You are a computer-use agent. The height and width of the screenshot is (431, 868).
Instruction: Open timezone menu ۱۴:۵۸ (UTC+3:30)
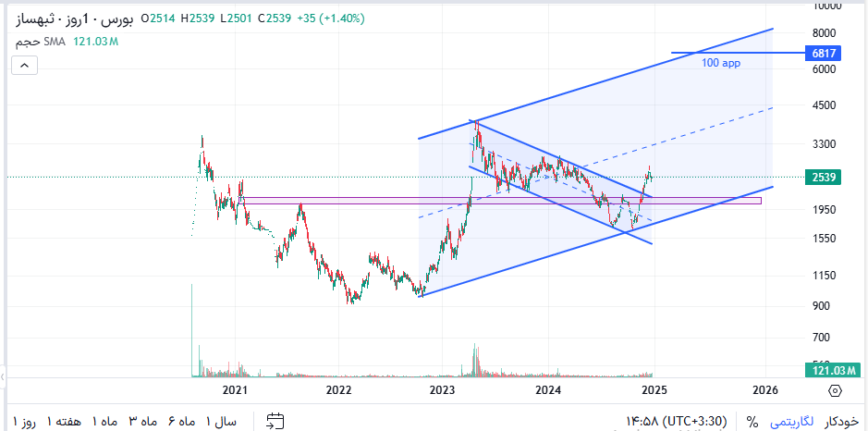(x=676, y=422)
